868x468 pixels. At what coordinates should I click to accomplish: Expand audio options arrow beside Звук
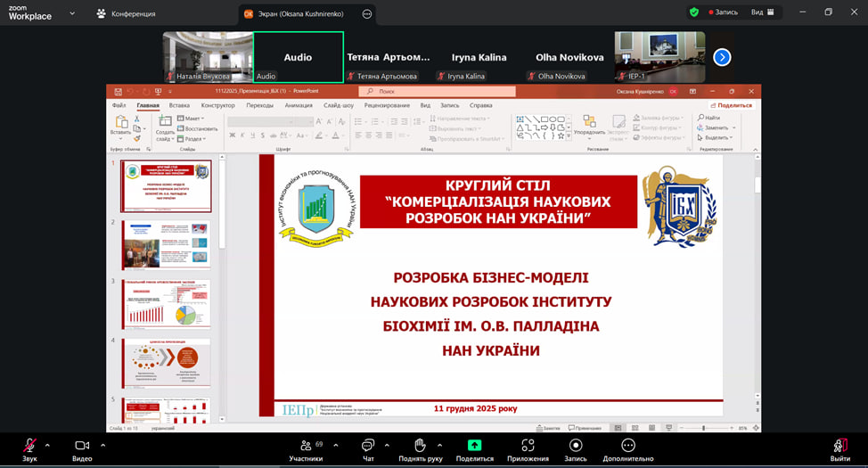click(x=47, y=444)
